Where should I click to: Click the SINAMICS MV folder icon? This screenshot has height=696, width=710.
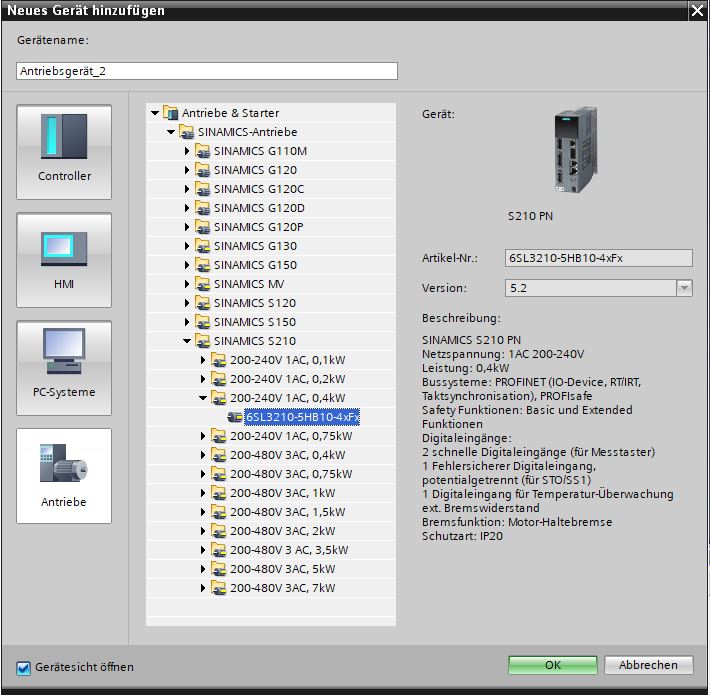tap(203, 284)
